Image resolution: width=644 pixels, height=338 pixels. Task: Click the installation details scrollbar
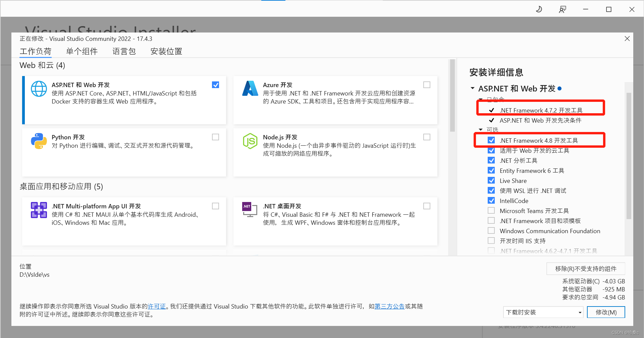coord(629,156)
